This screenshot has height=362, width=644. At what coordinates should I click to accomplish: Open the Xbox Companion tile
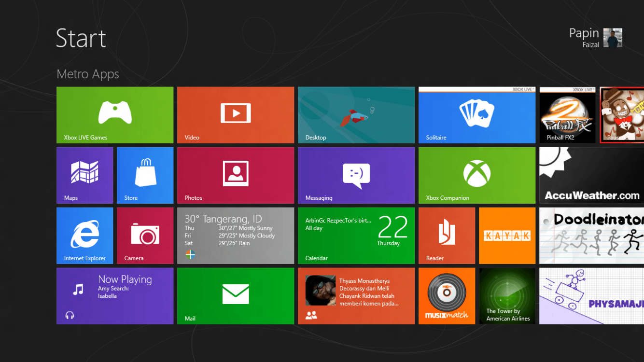(477, 175)
